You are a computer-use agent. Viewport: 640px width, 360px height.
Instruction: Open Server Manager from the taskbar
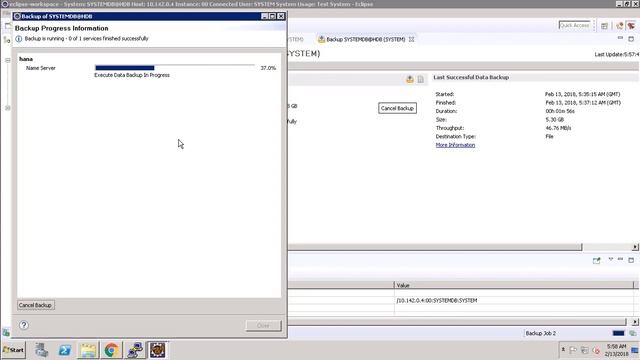click(42, 350)
